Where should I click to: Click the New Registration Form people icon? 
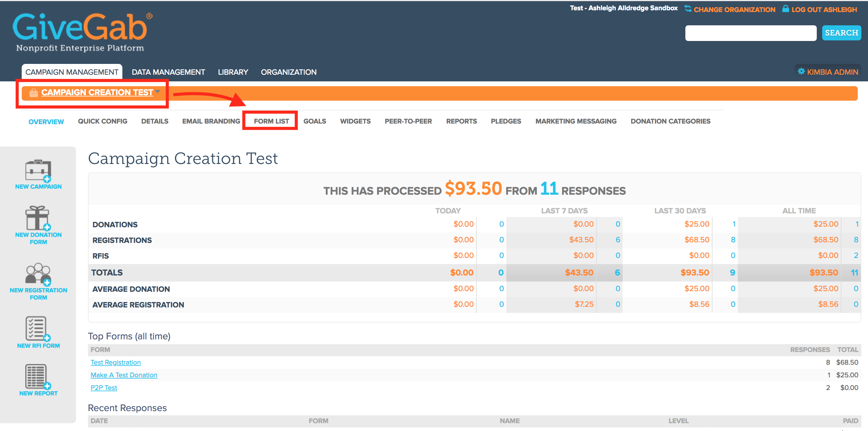(38, 274)
